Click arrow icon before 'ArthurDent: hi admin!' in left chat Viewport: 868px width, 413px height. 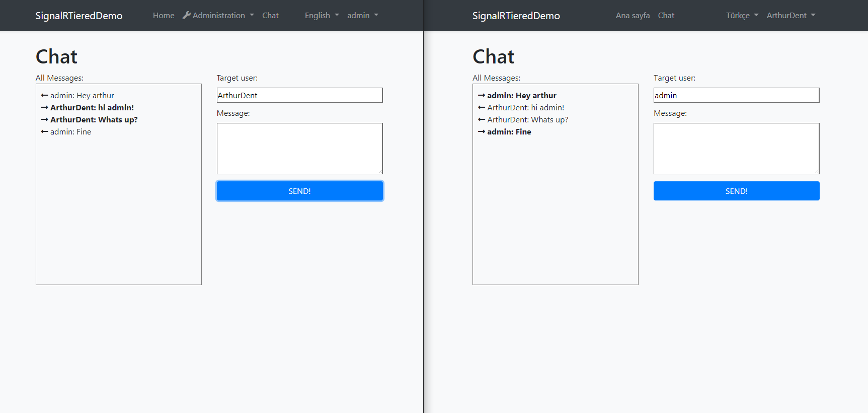click(44, 107)
